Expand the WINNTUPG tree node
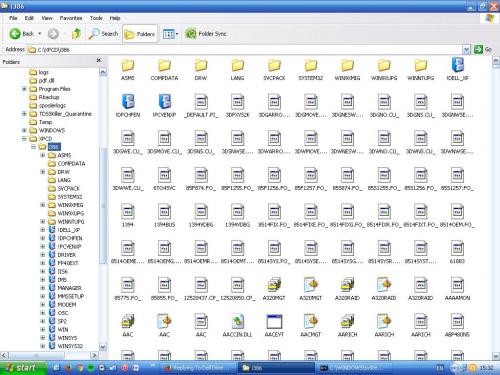This screenshot has width=500, height=375. [43, 221]
